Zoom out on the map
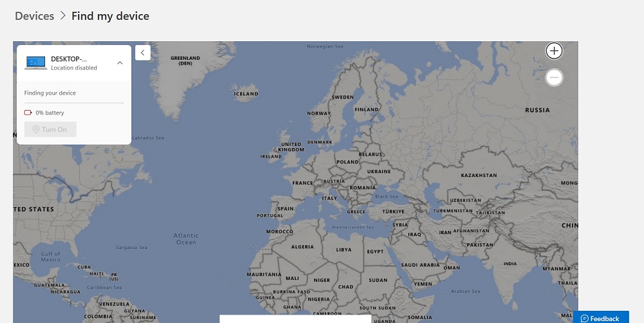Screen dimensions: 644x323 click(554, 77)
